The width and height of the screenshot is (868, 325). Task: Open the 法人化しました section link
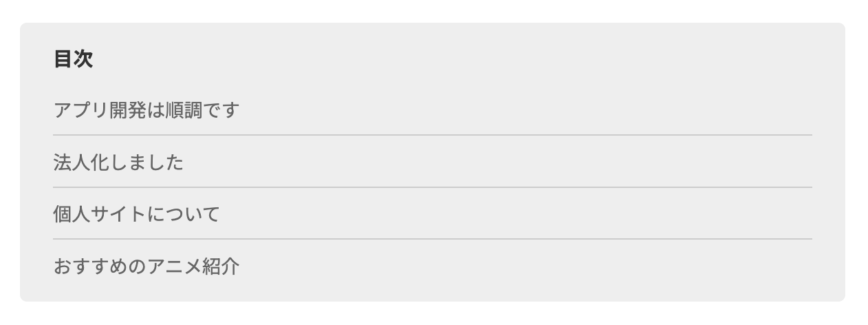[118, 162]
